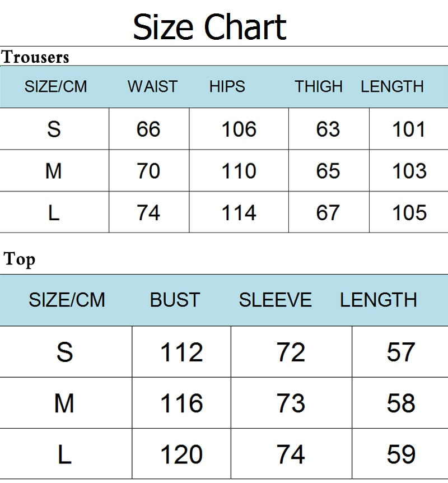Click thigh value 67 for size L

(328, 213)
